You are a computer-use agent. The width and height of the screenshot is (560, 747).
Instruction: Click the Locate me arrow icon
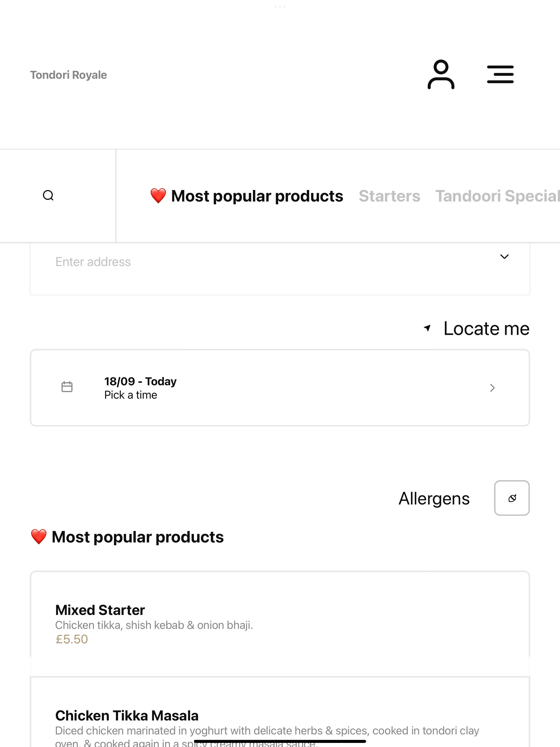427,328
